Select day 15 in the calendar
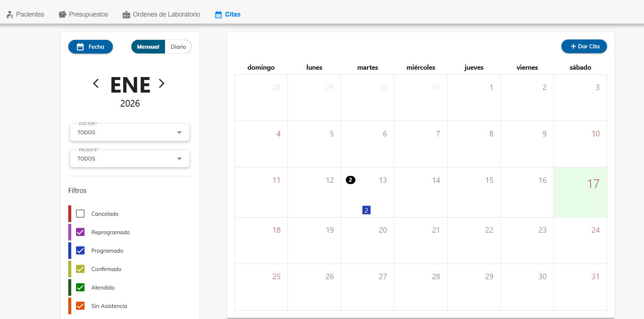 click(474, 192)
